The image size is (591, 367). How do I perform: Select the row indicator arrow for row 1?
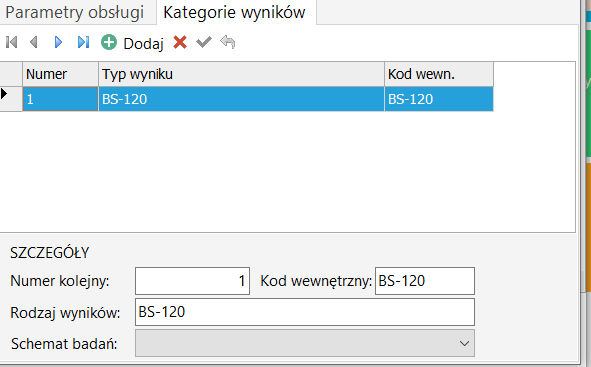(5, 93)
